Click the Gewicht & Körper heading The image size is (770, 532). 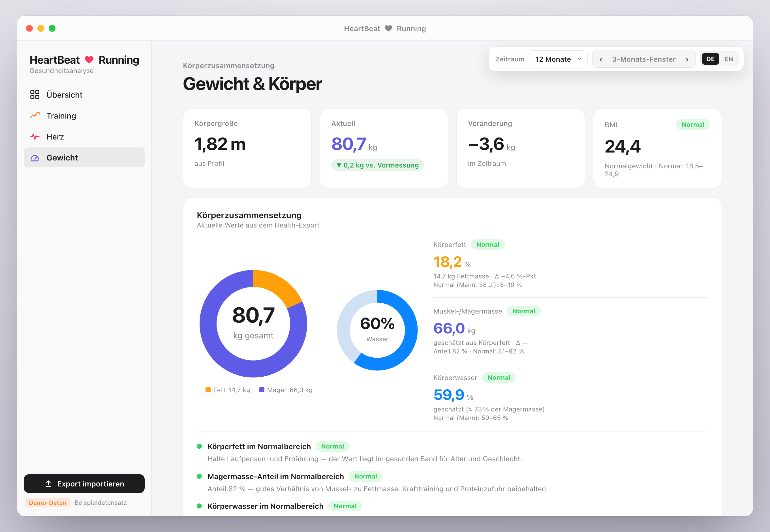[253, 84]
